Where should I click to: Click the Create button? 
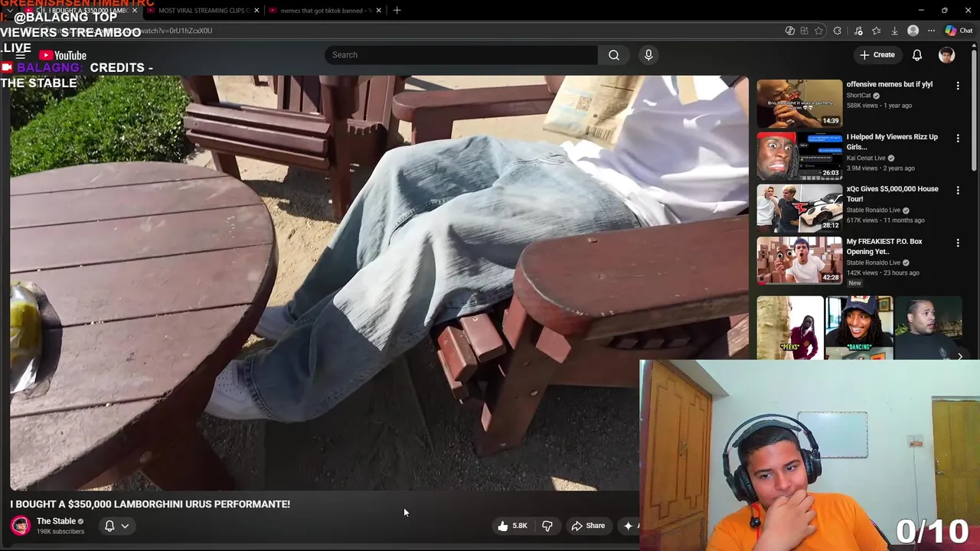pyautogui.click(x=877, y=55)
